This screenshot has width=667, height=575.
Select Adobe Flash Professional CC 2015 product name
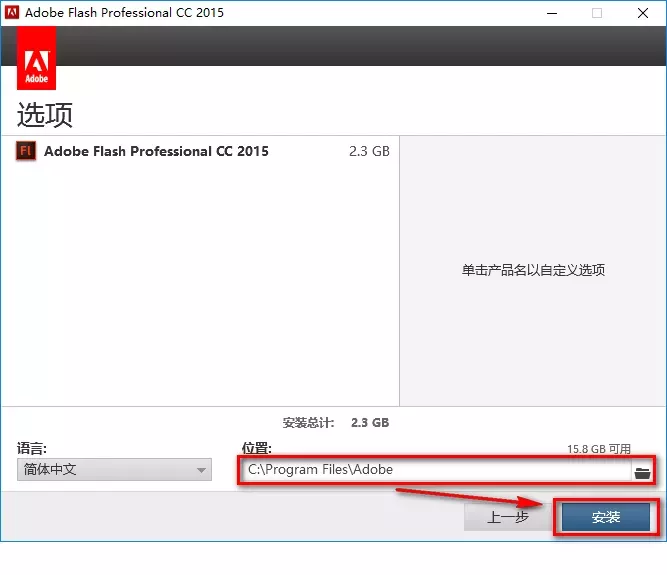click(x=156, y=152)
